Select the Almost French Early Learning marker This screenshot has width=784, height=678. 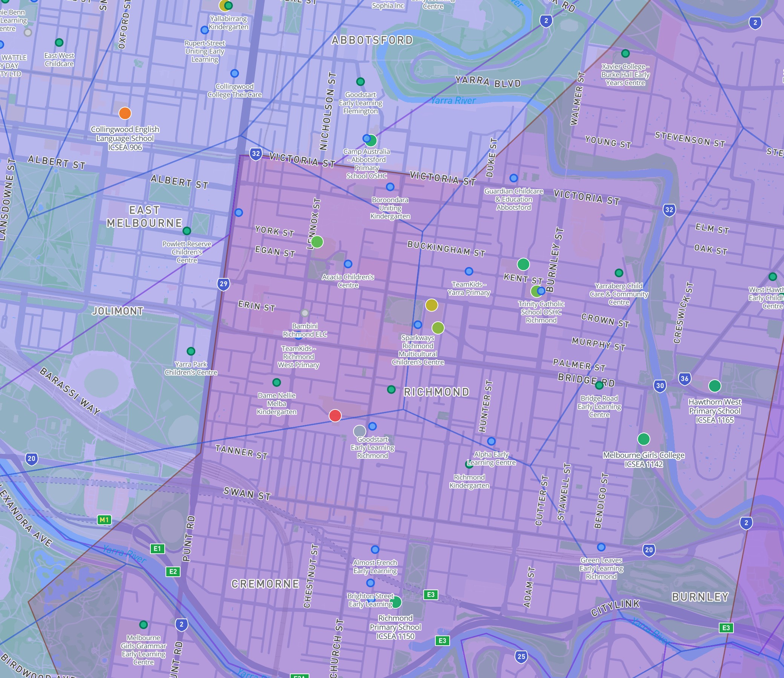[x=375, y=549]
